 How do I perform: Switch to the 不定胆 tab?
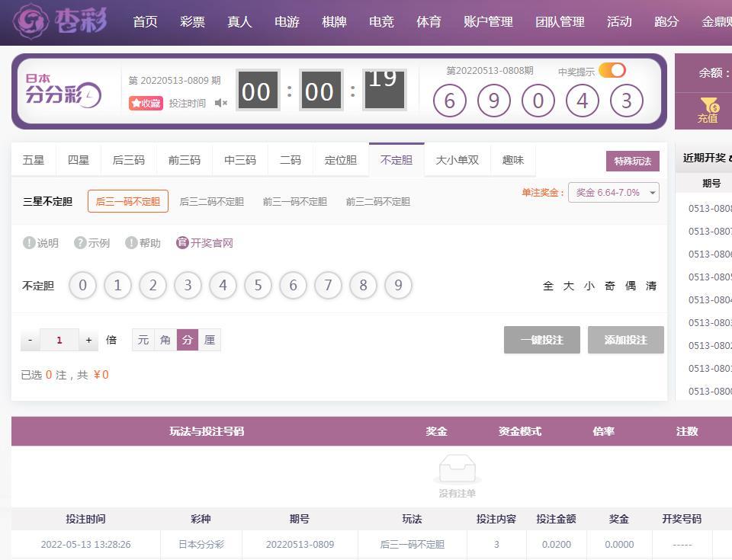[396, 160]
